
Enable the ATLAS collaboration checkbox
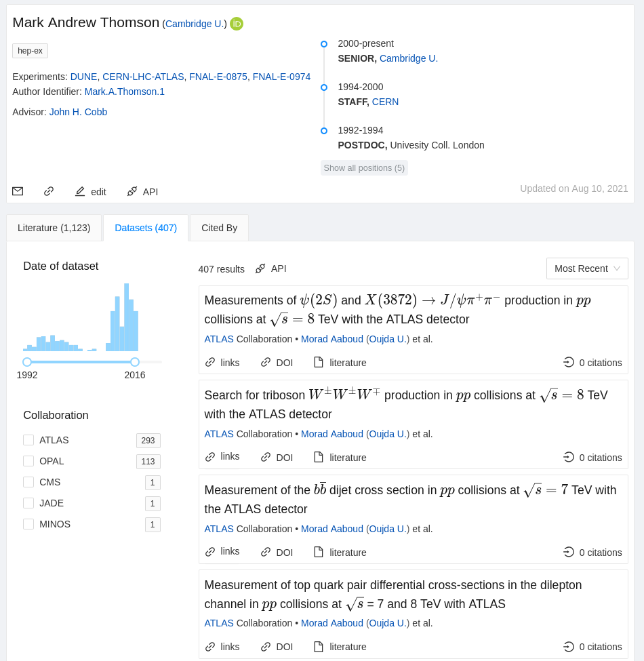click(28, 440)
